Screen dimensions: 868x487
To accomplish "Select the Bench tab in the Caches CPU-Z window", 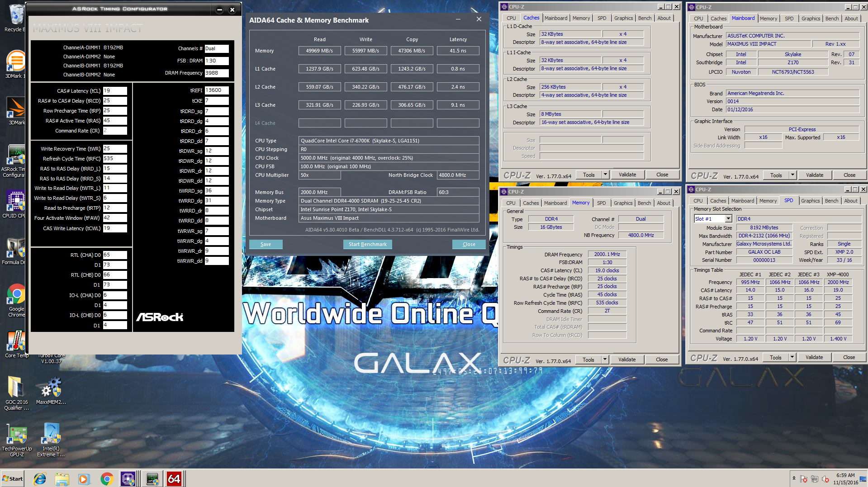I will [x=645, y=18].
